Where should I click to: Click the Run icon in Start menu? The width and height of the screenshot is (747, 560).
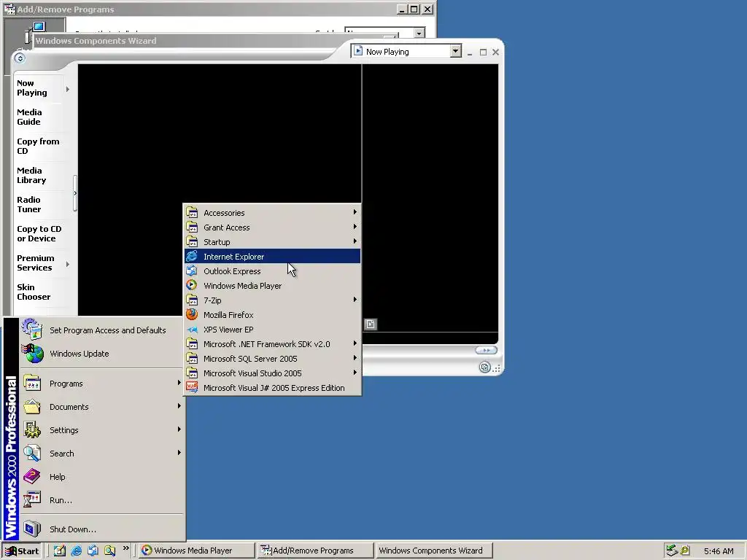[x=32, y=499]
